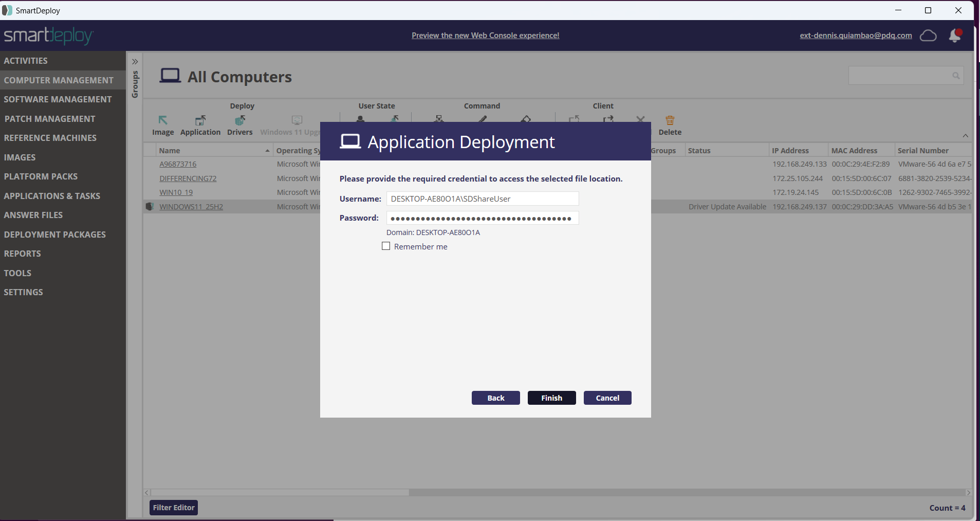Viewport: 980px width, 521px height.
Task: Click Cancel in the deployment dialog
Action: tap(607, 398)
